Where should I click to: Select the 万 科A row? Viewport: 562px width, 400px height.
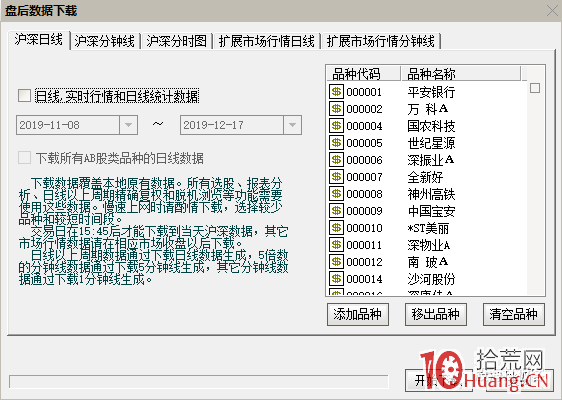coord(427,109)
